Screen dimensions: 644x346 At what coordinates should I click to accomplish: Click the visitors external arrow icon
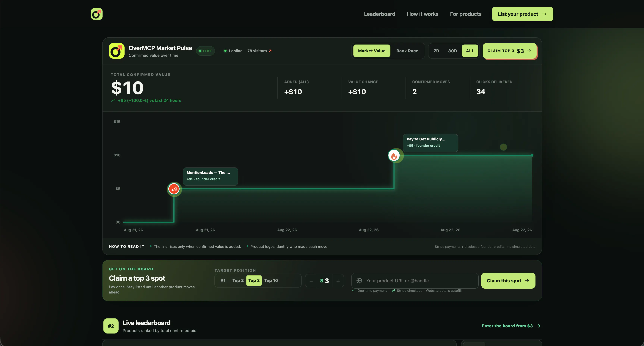pyautogui.click(x=270, y=51)
